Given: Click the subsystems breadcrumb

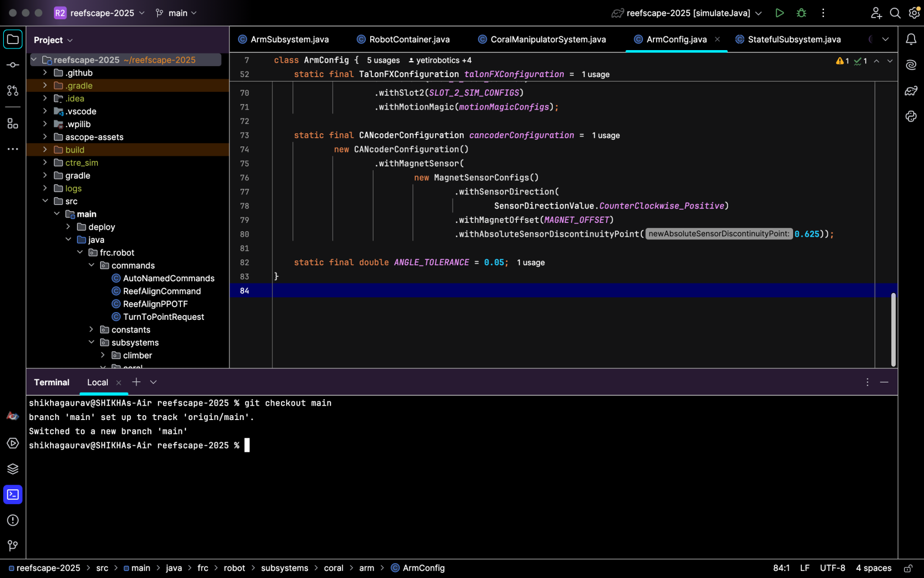Looking at the screenshot, I should (284, 568).
